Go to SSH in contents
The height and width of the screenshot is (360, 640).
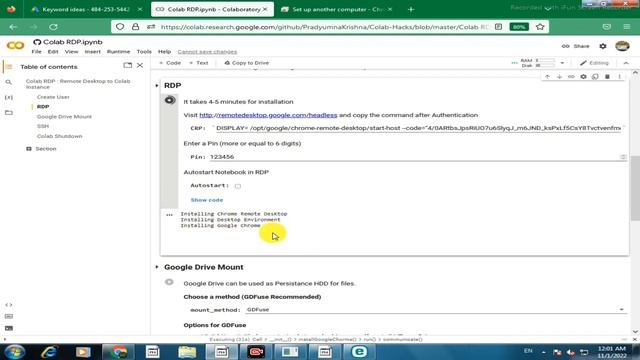(x=42, y=127)
